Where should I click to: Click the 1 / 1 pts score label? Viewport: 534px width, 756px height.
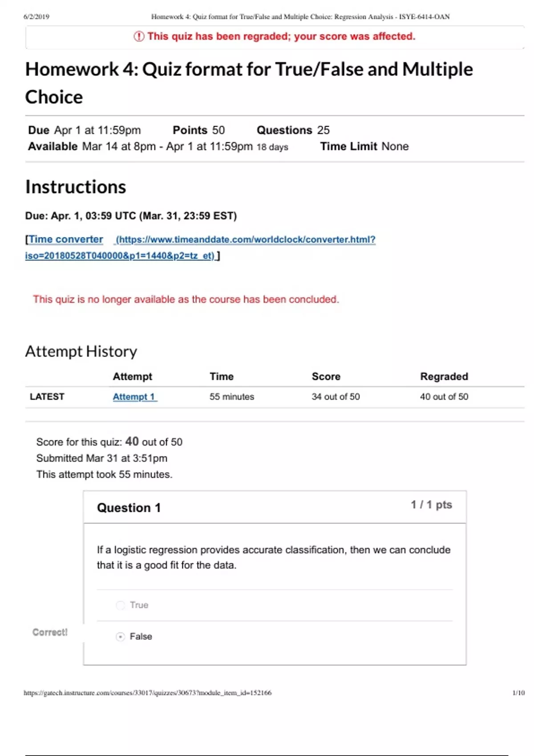(x=431, y=505)
